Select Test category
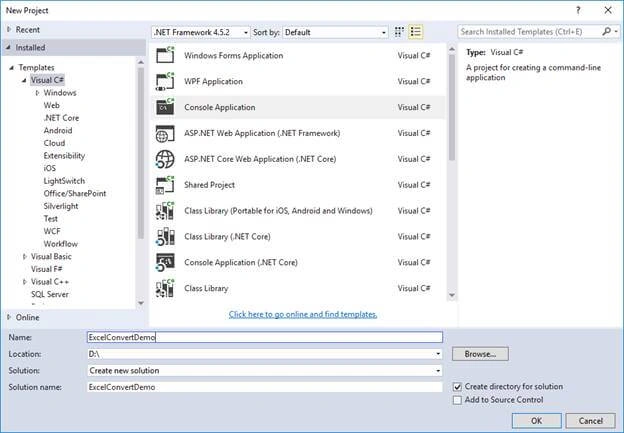This screenshot has height=433, width=624. (x=51, y=219)
